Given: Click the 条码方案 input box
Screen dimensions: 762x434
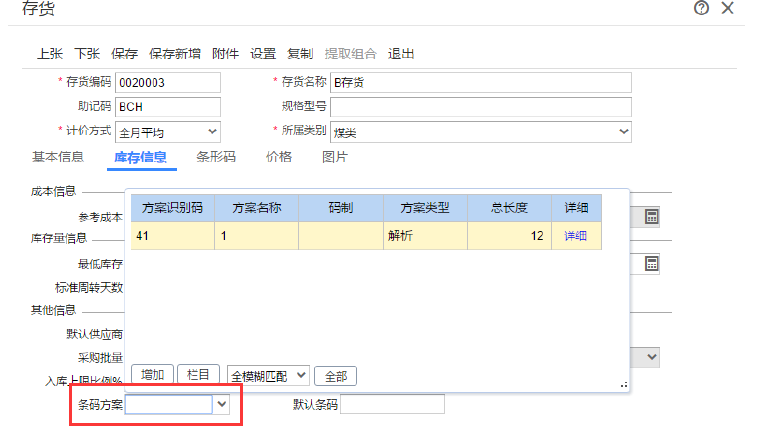Looking at the screenshot, I should point(169,404).
